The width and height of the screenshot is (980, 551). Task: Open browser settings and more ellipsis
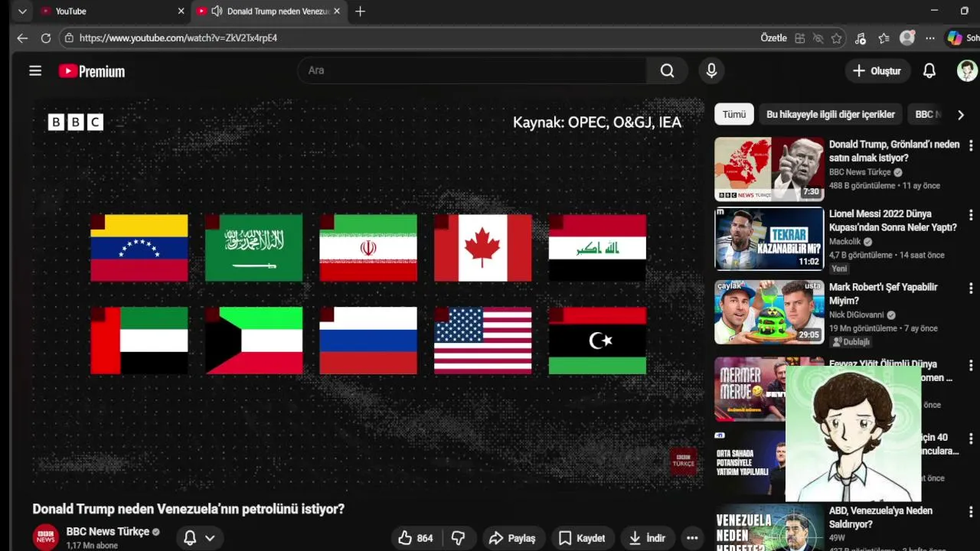pos(930,37)
